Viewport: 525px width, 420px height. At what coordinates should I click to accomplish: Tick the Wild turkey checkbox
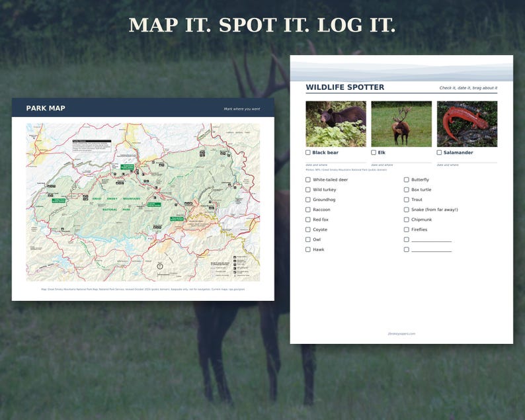[308, 190]
